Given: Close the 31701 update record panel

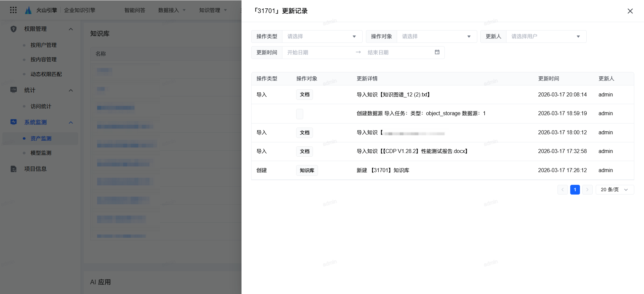Looking at the screenshot, I should pos(630,11).
